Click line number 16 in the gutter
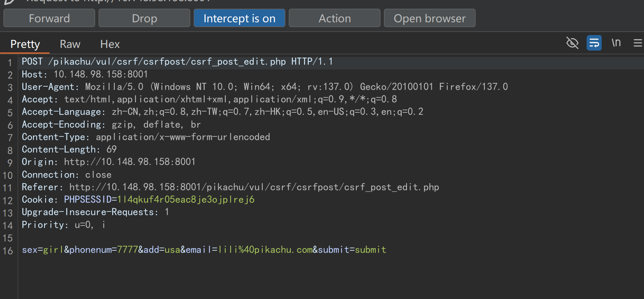The image size is (644, 299). [8, 251]
